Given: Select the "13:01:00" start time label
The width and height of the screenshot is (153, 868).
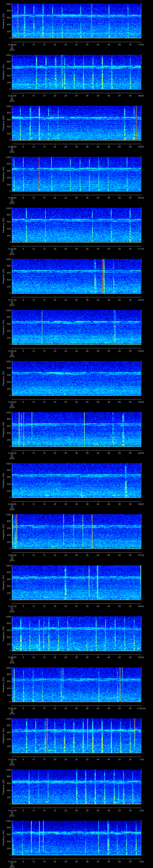Looking at the screenshot, I should tap(12, 810).
